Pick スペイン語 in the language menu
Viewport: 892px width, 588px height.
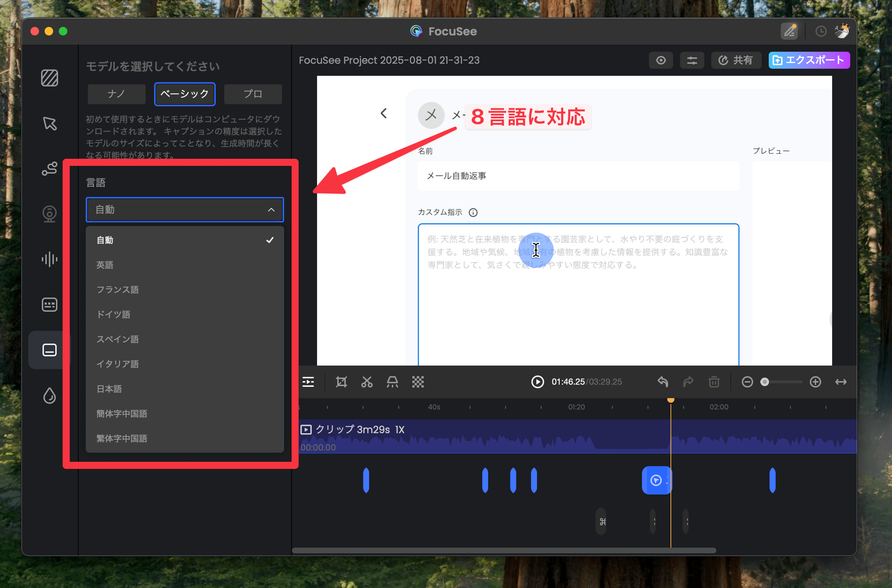[118, 339]
